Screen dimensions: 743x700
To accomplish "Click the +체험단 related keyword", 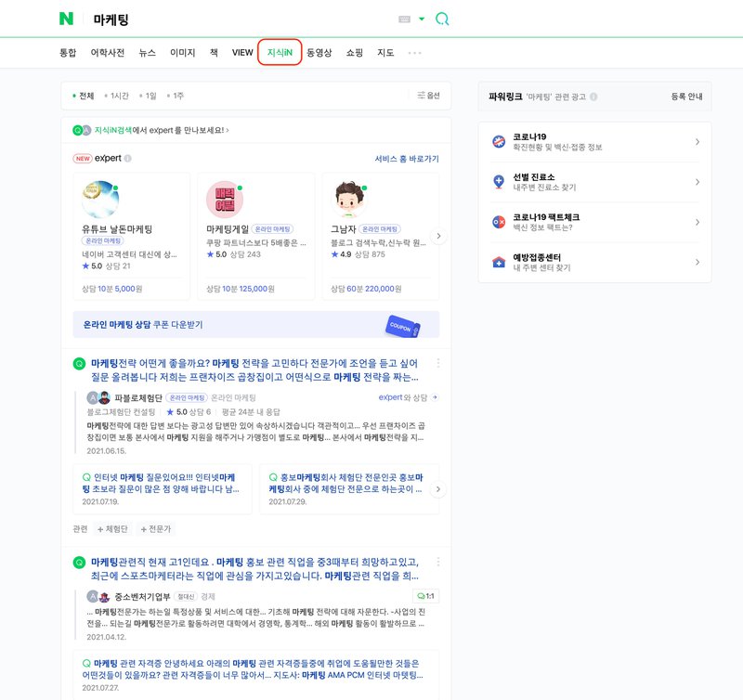I will pos(112,529).
